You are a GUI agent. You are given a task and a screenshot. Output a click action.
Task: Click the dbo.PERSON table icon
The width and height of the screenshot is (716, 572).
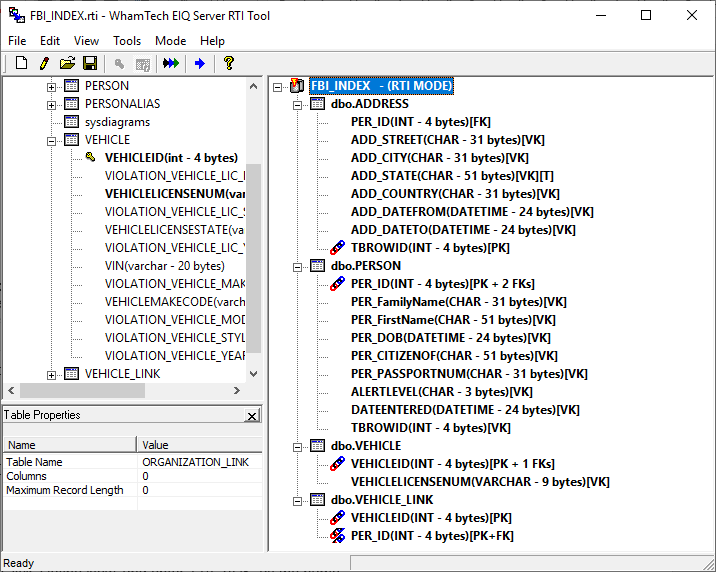(x=317, y=266)
